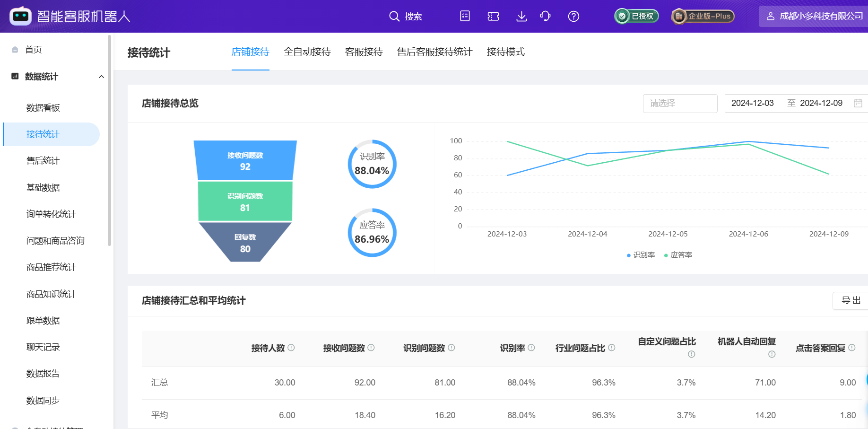Click the 首页 home icon in sidebar
This screenshot has width=868, height=429.
pos(15,50)
